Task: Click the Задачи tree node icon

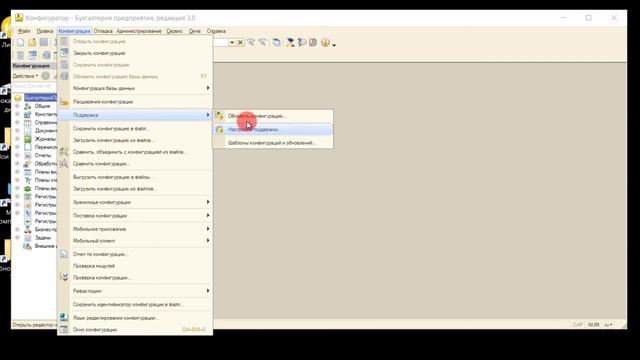Action: pyautogui.click(x=28, y=238)
